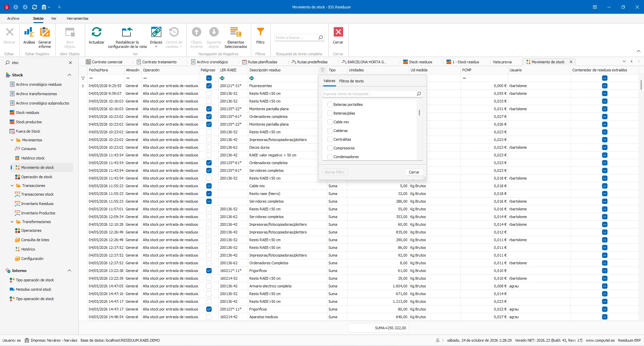
Task: Click the Elementos Seleccionados icon
Action: [236, 38]
